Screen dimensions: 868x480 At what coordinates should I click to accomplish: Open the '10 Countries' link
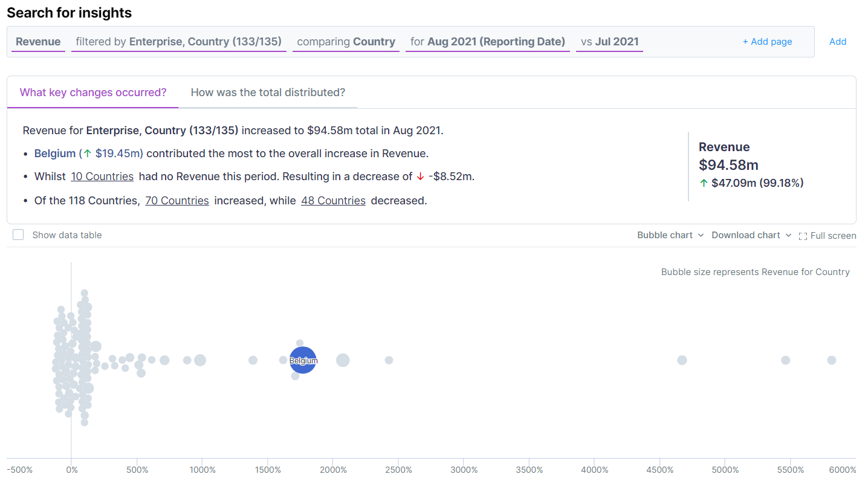102,177
